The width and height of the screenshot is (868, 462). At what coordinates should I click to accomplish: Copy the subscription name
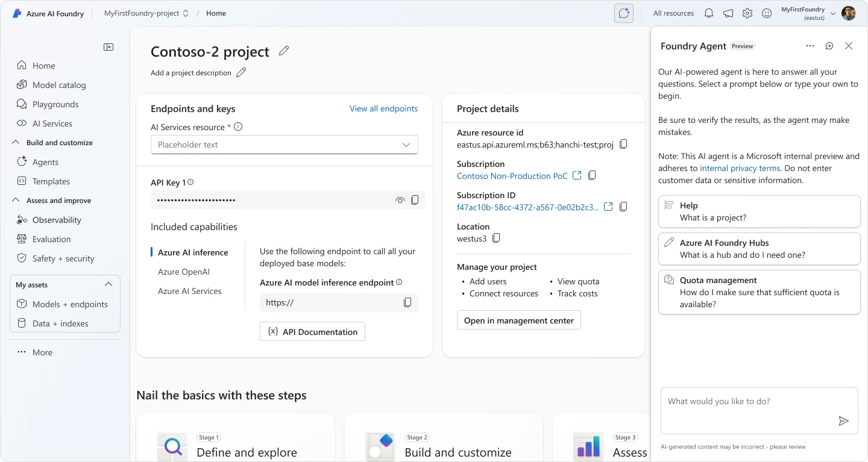click(x=592, y=175)
